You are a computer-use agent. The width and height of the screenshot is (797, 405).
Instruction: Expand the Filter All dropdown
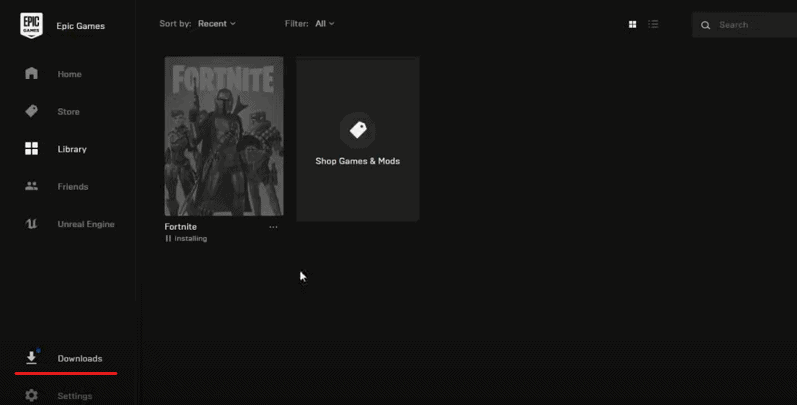(325, 23)
